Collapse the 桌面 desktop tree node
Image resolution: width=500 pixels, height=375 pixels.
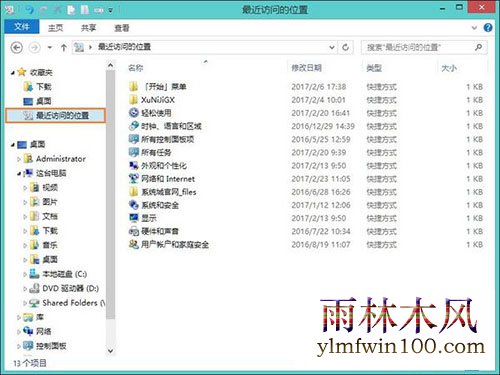pos(13,145)
